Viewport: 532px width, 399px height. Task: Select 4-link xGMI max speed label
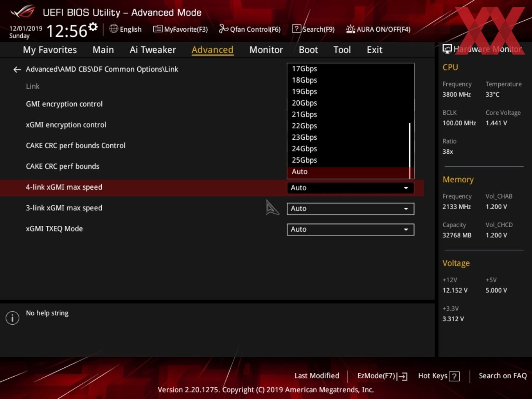[64, 187]
